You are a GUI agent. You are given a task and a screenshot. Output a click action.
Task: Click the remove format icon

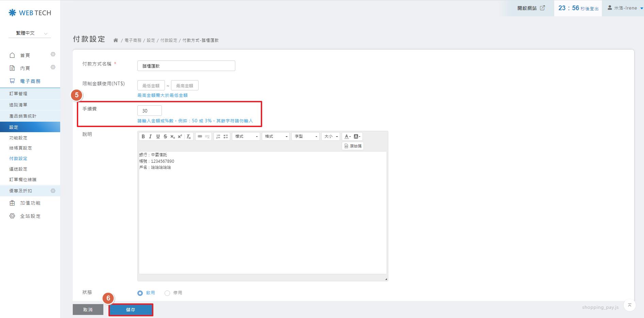pos(189,137)
